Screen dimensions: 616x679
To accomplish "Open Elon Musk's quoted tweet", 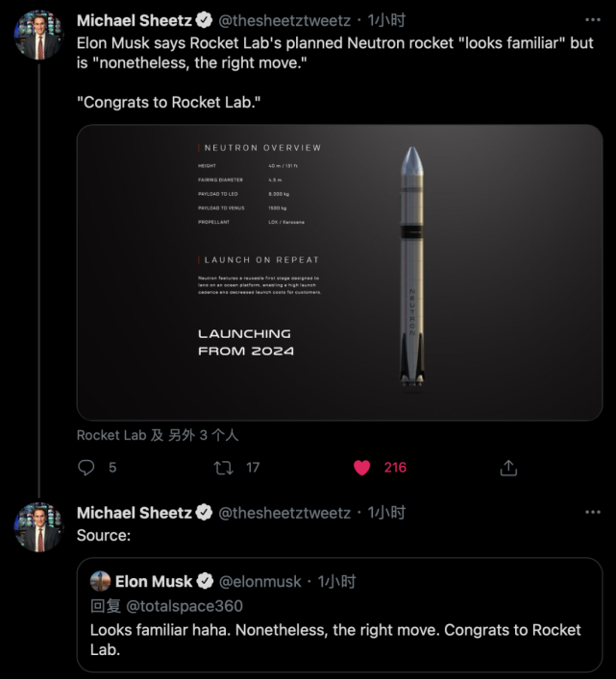I will coord(339,639).
